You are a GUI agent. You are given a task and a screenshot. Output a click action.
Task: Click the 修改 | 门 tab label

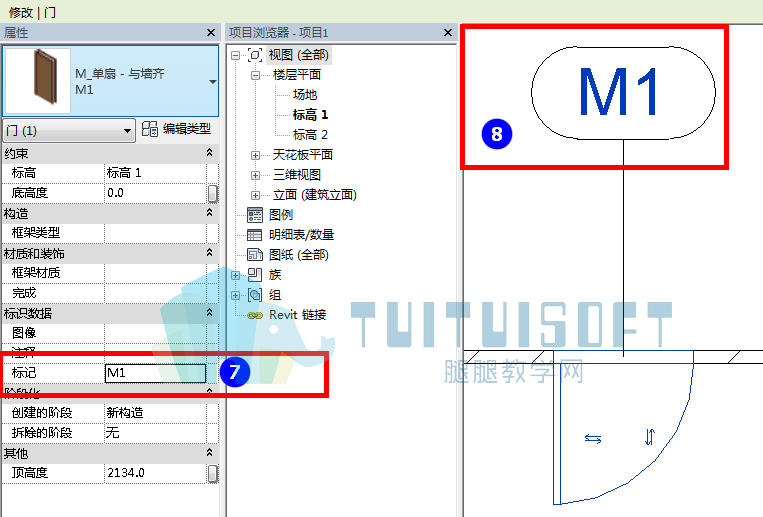(32, 12)
